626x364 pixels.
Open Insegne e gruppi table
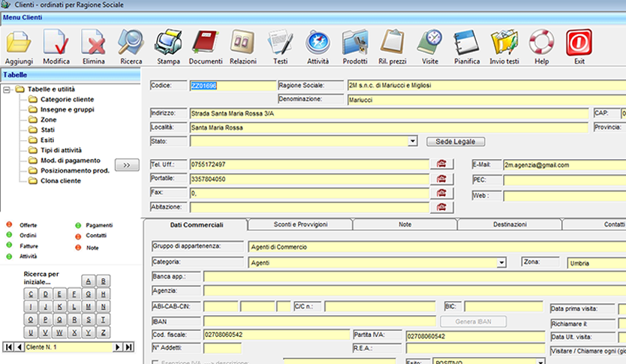coord(67,110)
